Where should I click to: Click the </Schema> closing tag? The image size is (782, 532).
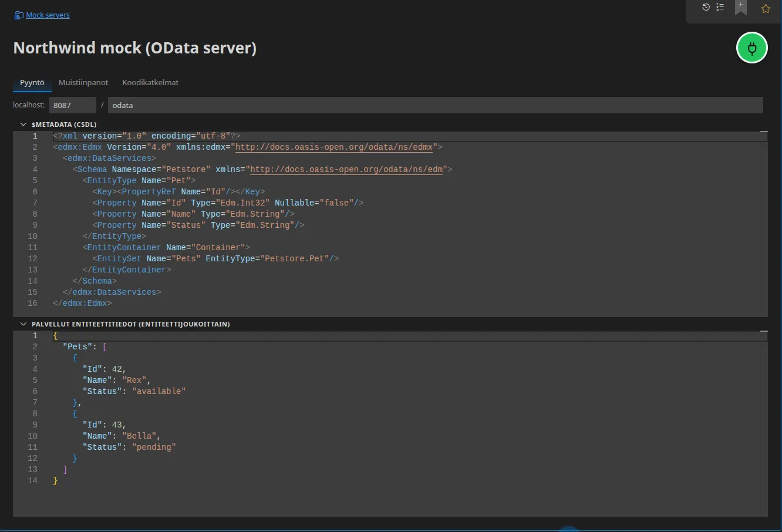[x=95, y=281]
